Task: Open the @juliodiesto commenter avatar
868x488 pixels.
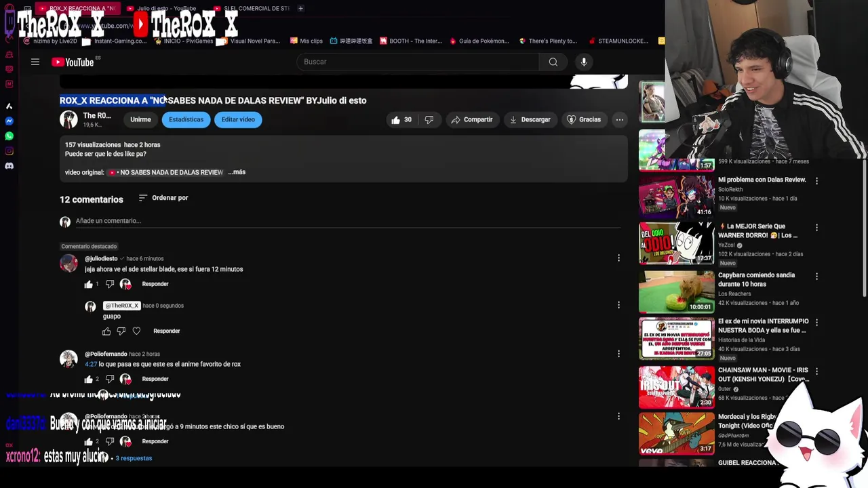Action: [68, 263]
